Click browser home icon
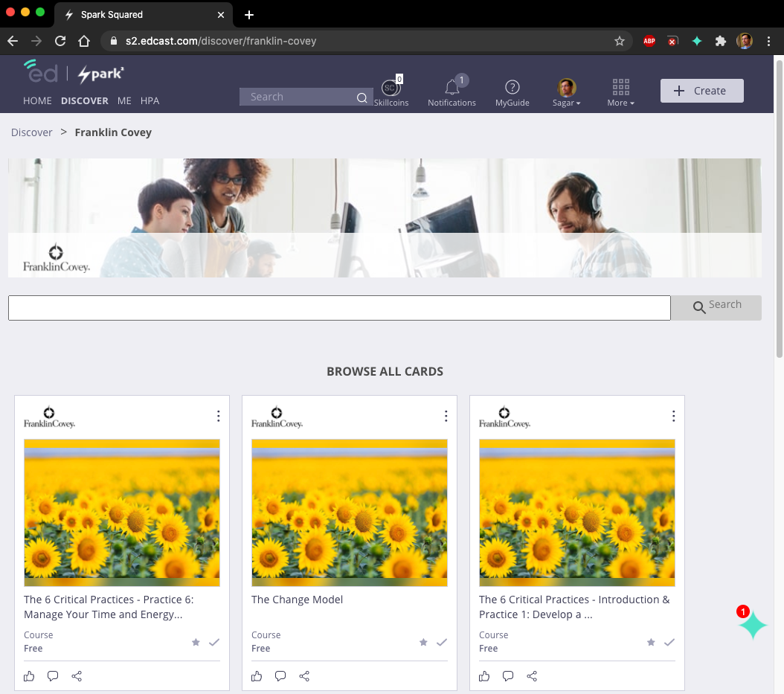This screenshot has height=694, width=784. 84,41
